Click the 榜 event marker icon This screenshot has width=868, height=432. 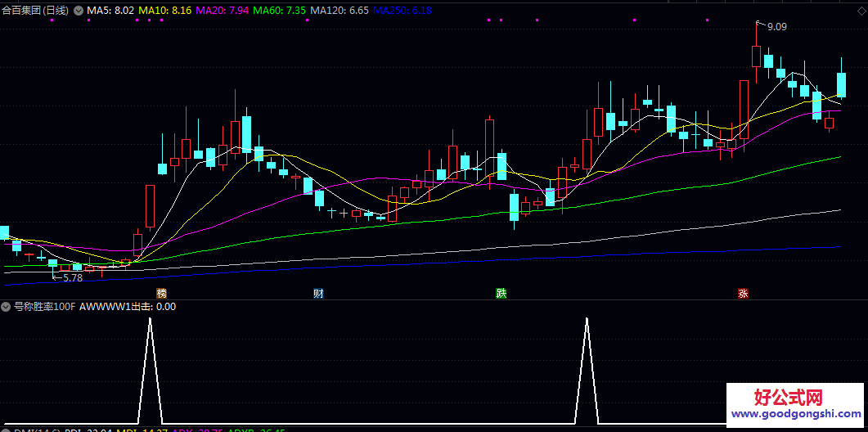point(161,293)
